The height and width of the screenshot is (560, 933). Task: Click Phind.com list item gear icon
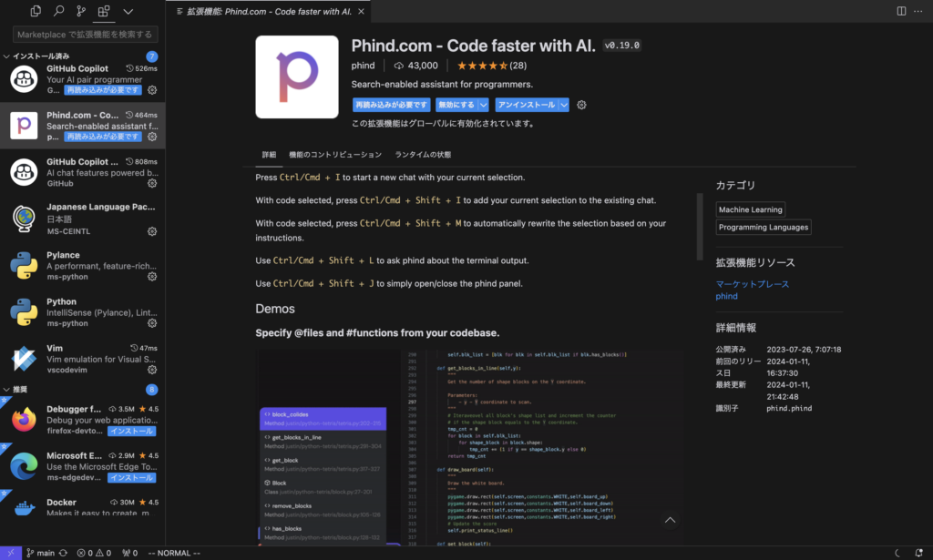(152, 137)
